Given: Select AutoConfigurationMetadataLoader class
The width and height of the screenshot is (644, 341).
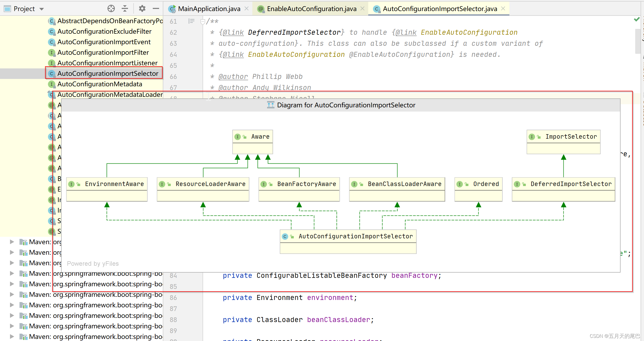Looking at the screenshot, I should click(110, 94).
